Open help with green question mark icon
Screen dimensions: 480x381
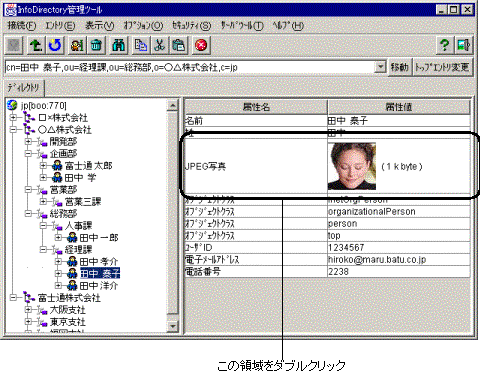click(444, 45)
